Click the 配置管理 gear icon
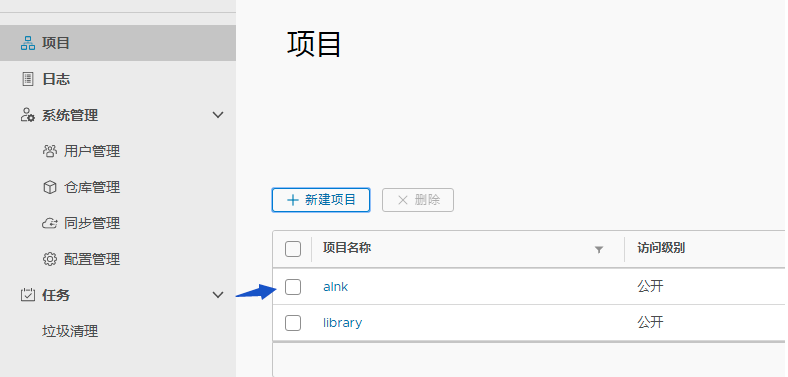This screenshot has height=377, width=788. click(x=50, y=259)
